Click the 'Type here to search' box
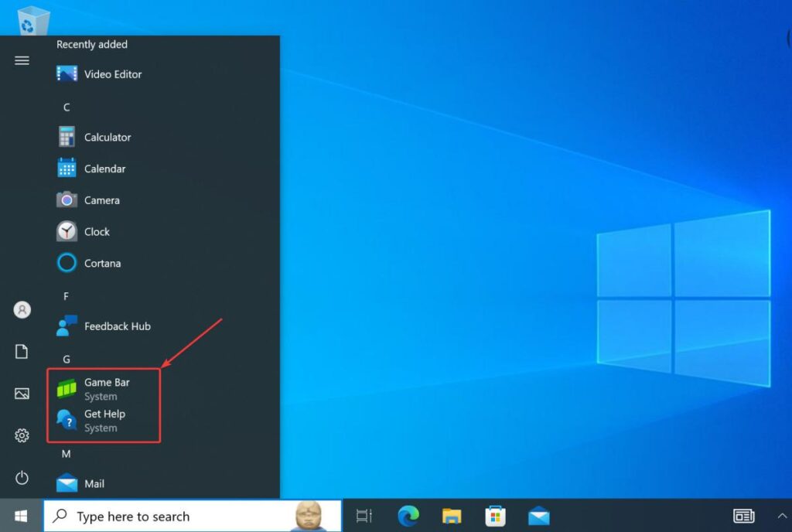The width and height of the screenshot is (792, 532). 192,516
